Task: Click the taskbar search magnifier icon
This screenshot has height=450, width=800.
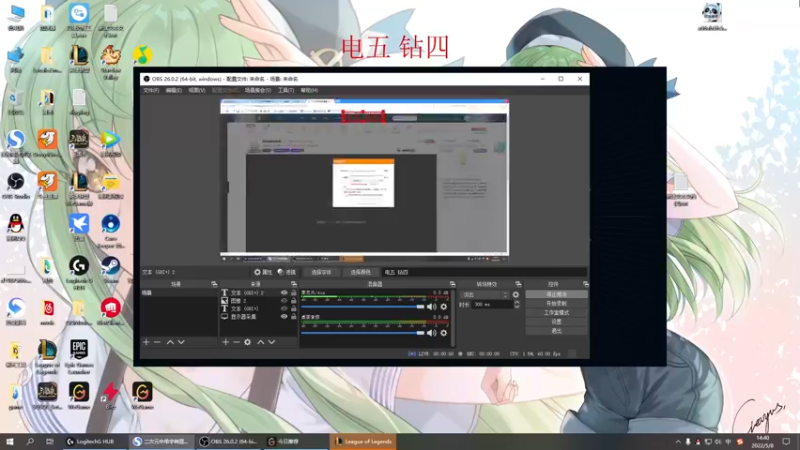Action: tap(30, 442)
